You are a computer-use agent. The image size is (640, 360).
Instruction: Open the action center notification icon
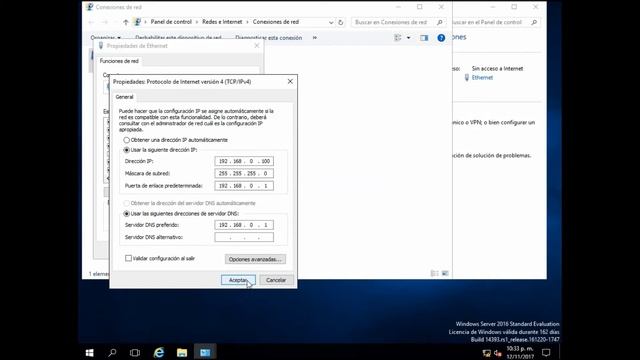(x=546, y=353)
